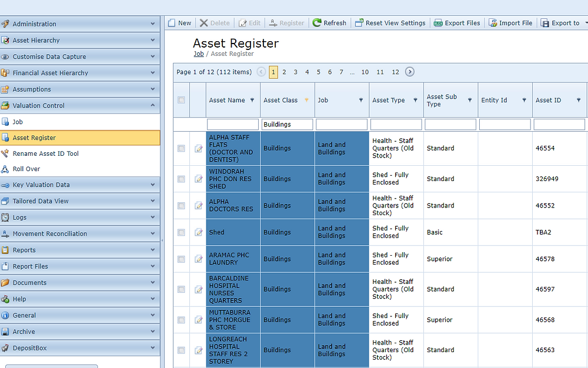Go to page 12 in pager

[x=395, y=72]
